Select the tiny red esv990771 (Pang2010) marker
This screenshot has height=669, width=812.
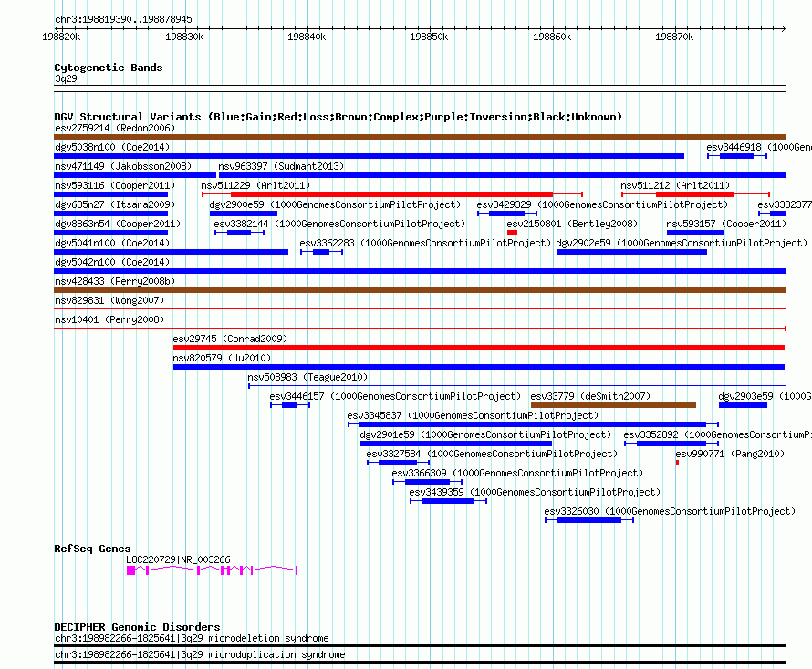coord(677,463)
